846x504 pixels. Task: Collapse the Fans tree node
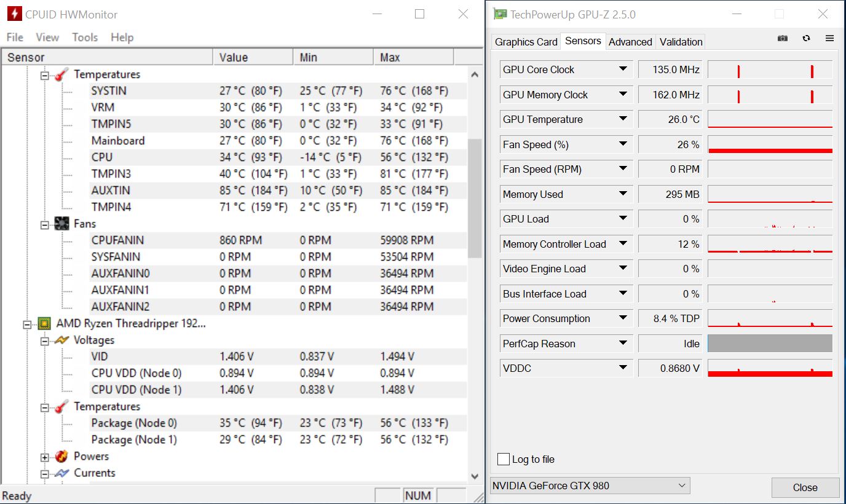(x=44, y=224)
